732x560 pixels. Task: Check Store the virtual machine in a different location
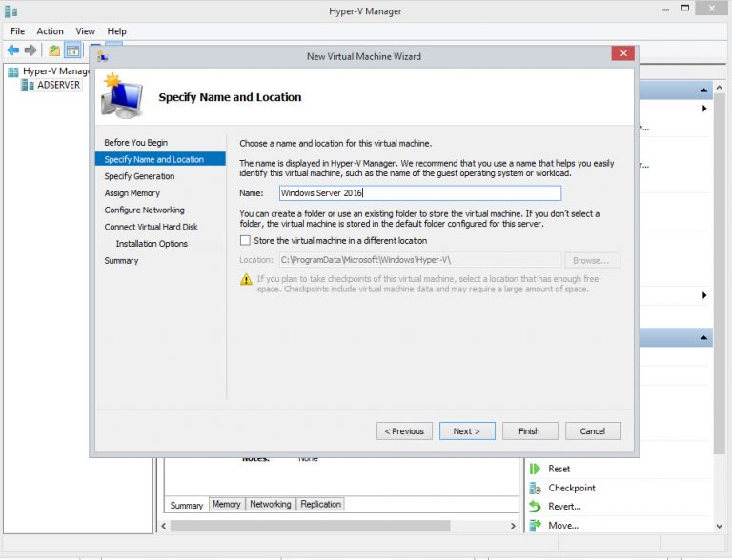pos(245,240)
